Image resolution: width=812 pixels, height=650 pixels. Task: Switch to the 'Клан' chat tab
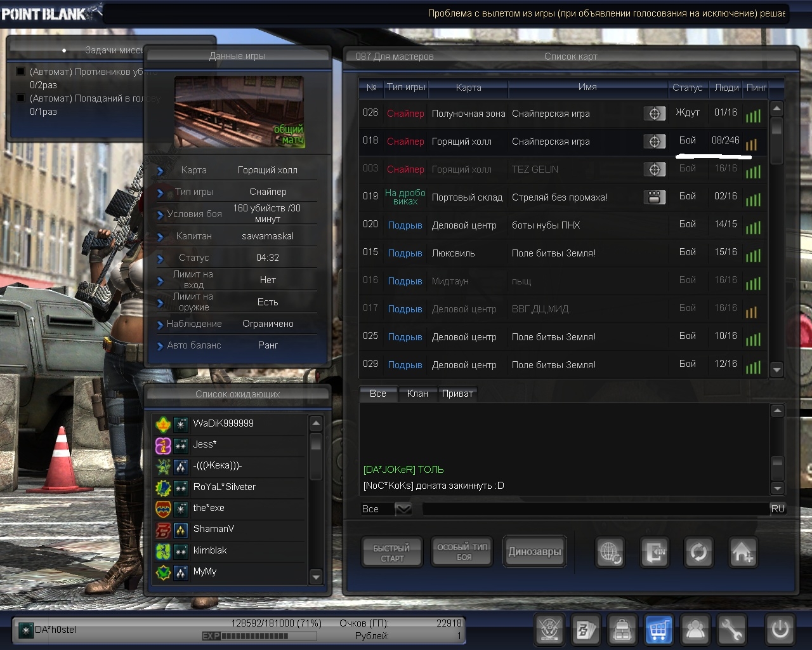tap(417, 394)
